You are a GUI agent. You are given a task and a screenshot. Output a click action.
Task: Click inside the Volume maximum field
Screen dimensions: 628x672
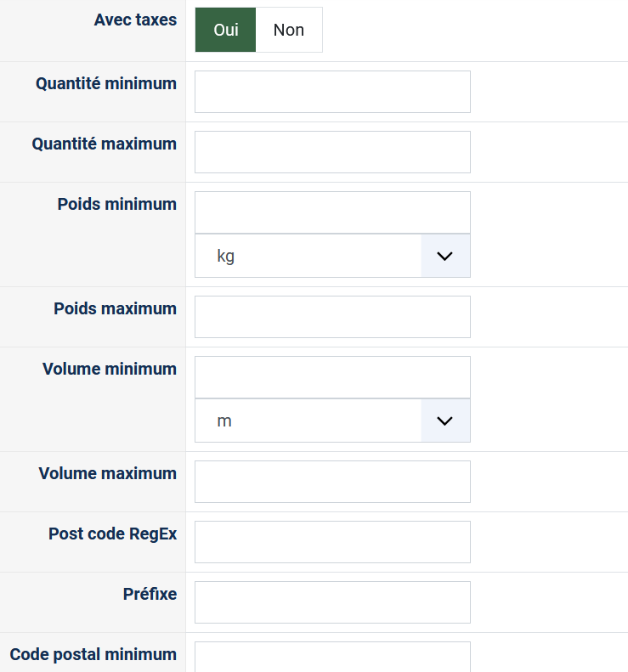coord(332,482)
